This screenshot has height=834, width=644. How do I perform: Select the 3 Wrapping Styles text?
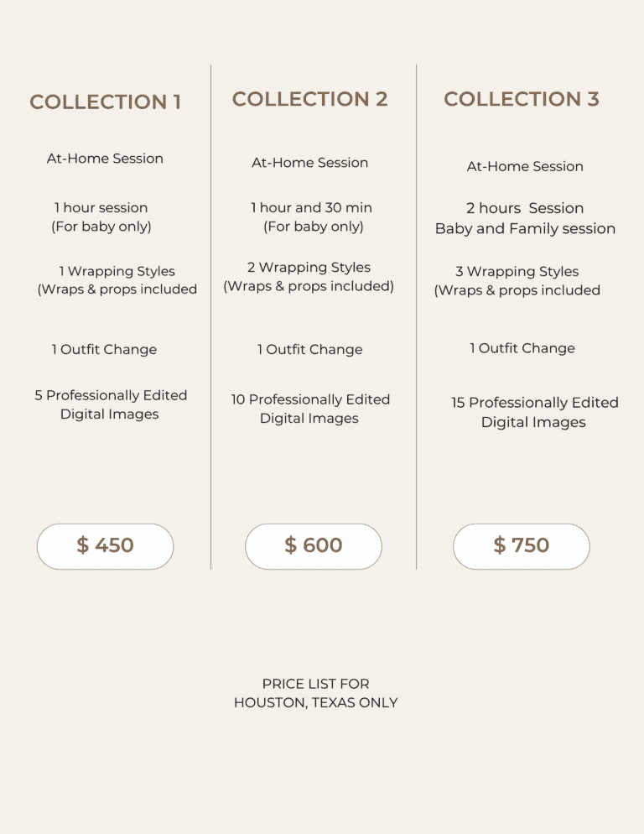click(517, 272)
